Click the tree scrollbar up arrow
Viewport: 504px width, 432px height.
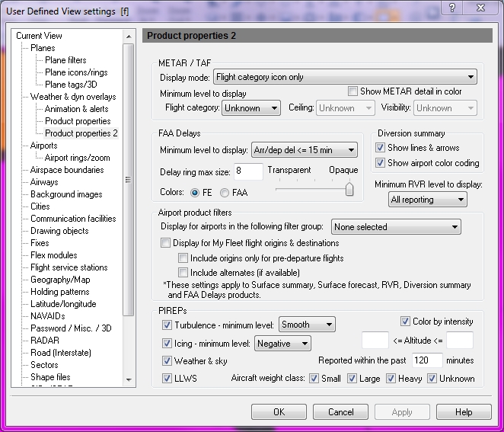129,37
